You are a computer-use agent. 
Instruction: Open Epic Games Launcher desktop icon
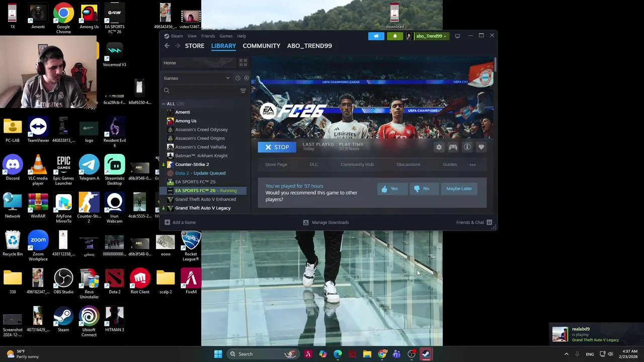(x=63, y=171)
